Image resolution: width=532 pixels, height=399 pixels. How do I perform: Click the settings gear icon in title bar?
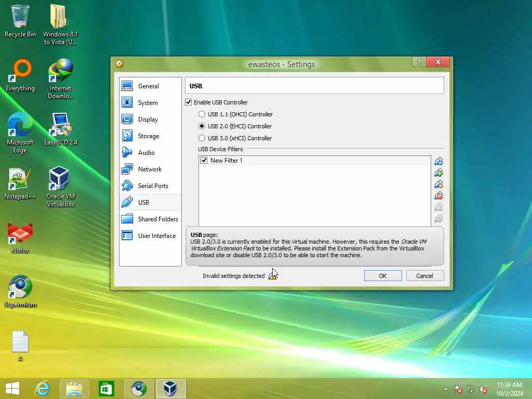tap(119, 64)
